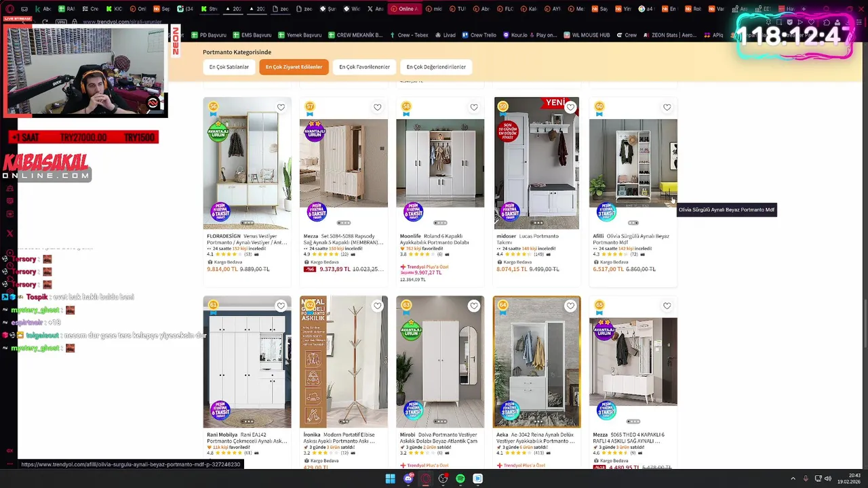Favorite the FLORADESIGN Venus Vestiyer product with heart icon
Screen dimensions: 868x488
click(281, 107)
